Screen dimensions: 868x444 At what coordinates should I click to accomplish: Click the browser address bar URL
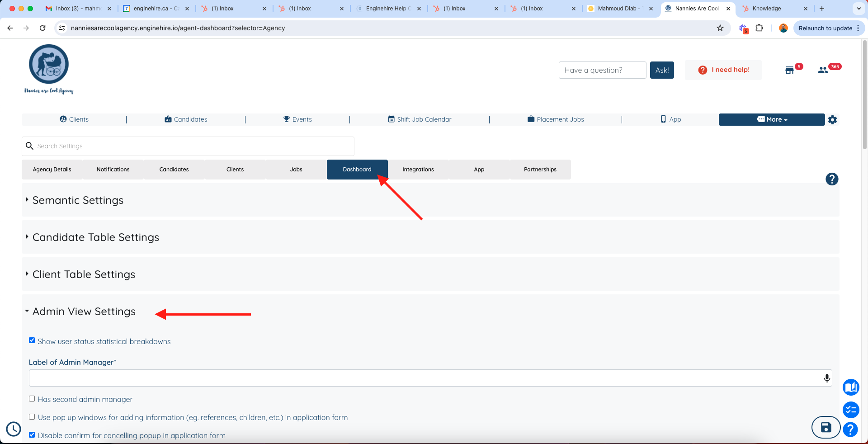(178, 28)
